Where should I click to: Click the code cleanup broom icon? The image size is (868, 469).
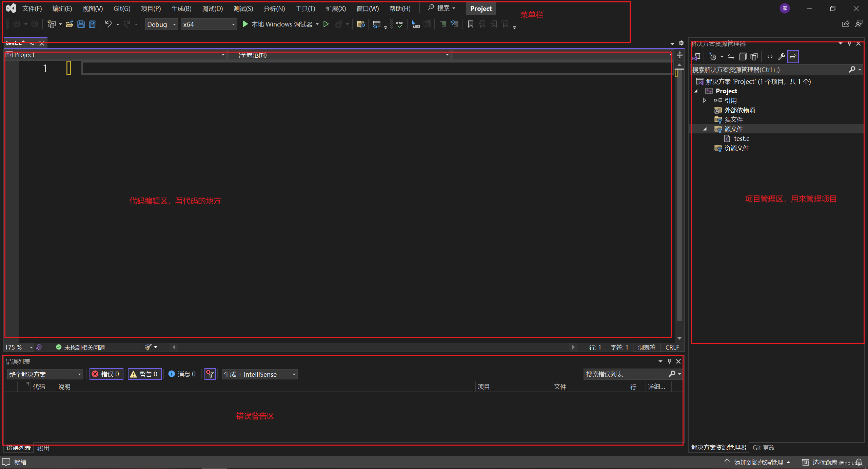[148, 347]
